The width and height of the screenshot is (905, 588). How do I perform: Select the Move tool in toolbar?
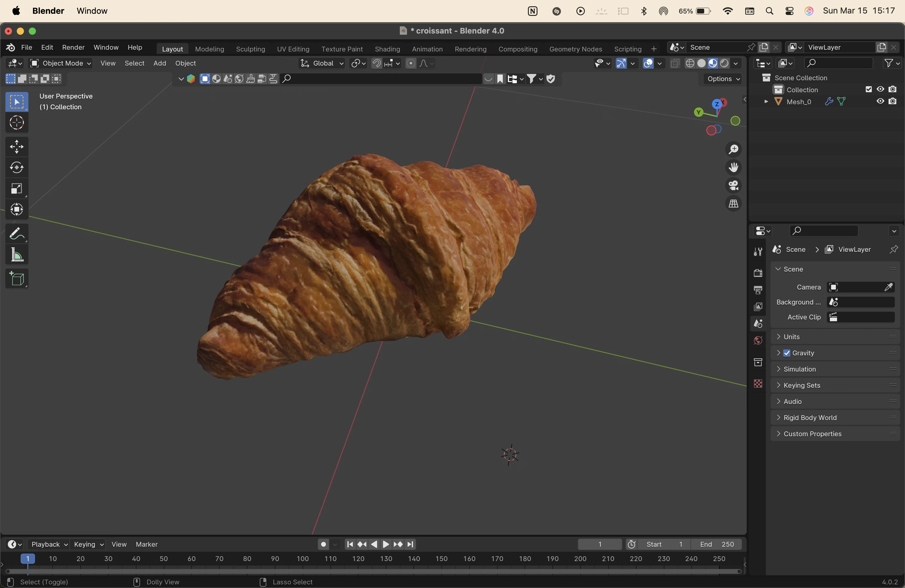tap(17, 147)
